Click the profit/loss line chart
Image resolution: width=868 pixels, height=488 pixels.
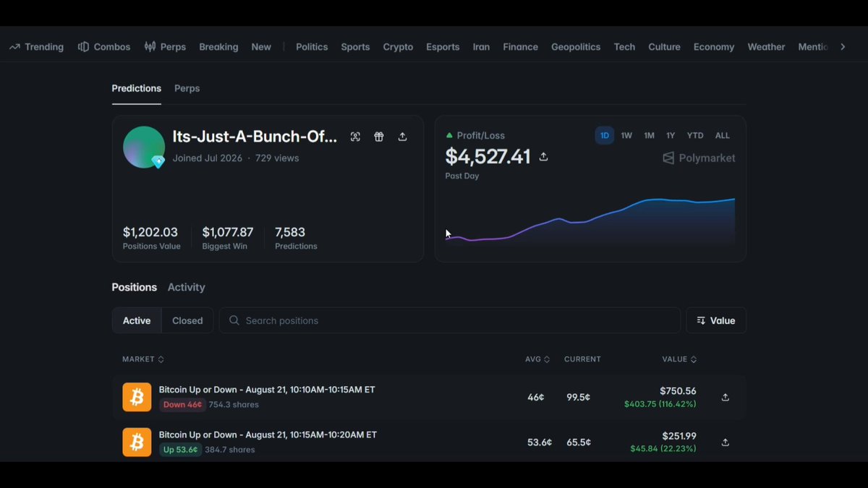[x=590, y=221]
